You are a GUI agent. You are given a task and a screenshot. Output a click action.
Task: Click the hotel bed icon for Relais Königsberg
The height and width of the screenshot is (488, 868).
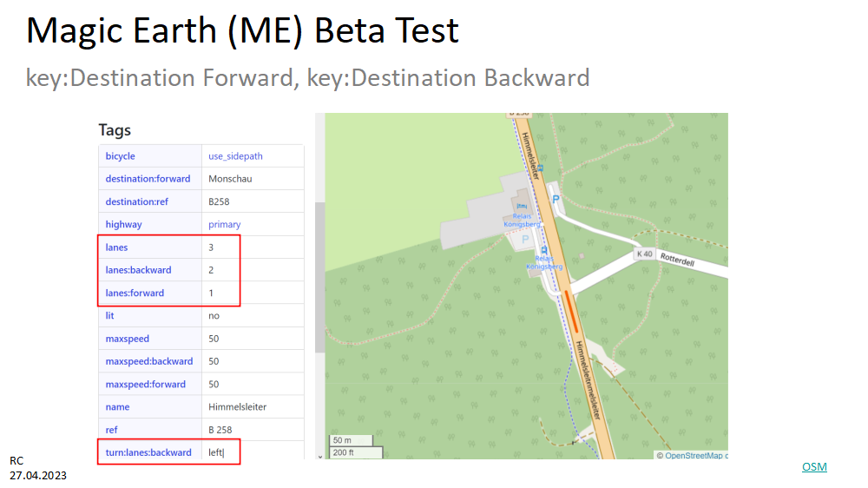tap(520, 205)
